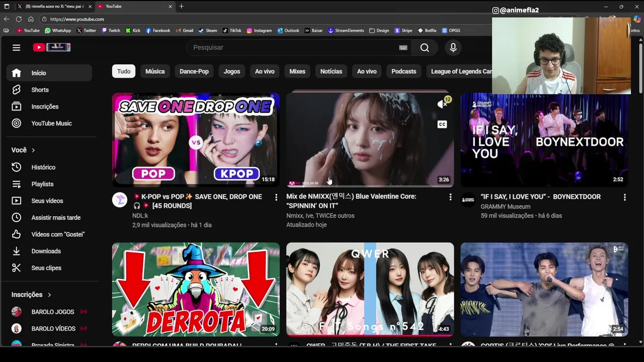
Task: Select the Podcasts filter chip
Action: tap(404, 71)
